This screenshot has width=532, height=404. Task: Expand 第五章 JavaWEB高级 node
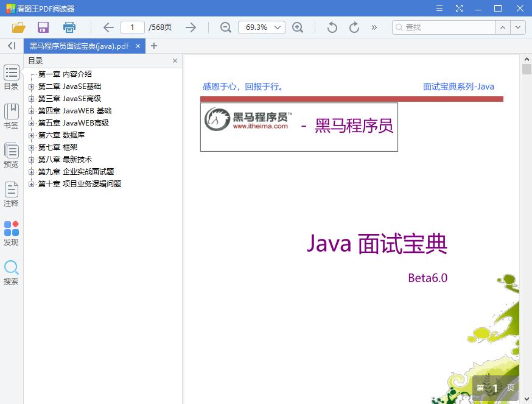coord(31,123)
